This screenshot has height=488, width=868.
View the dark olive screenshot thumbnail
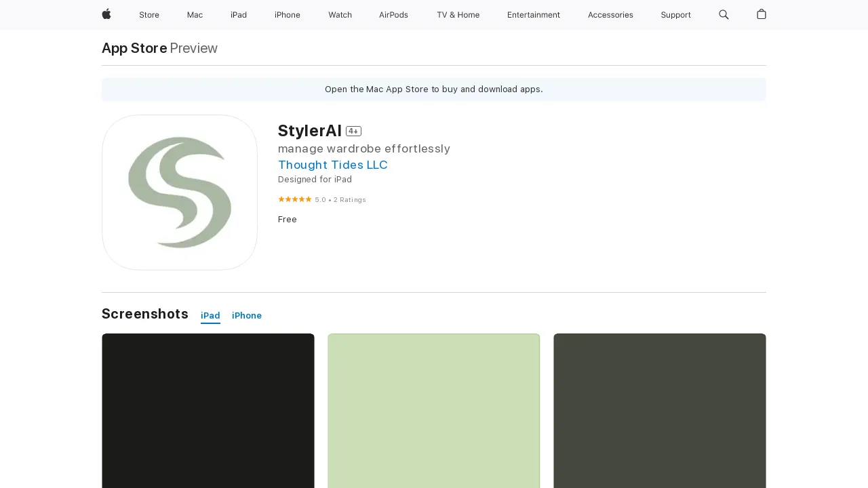660,411
